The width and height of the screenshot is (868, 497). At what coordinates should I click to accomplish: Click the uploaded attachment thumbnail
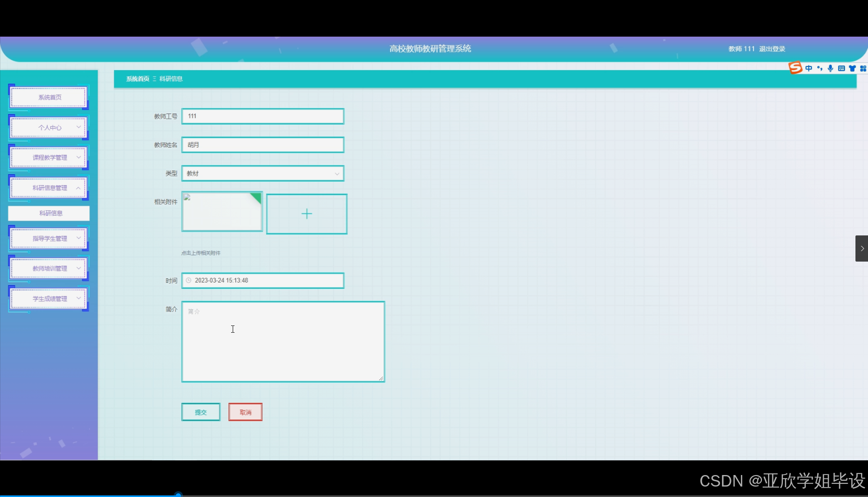coord(222,211)
